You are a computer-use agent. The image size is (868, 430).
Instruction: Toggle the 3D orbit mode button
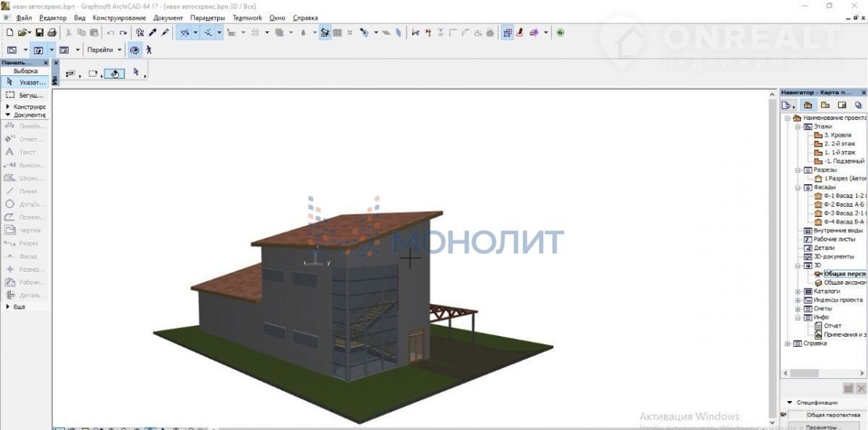point(135,50)
